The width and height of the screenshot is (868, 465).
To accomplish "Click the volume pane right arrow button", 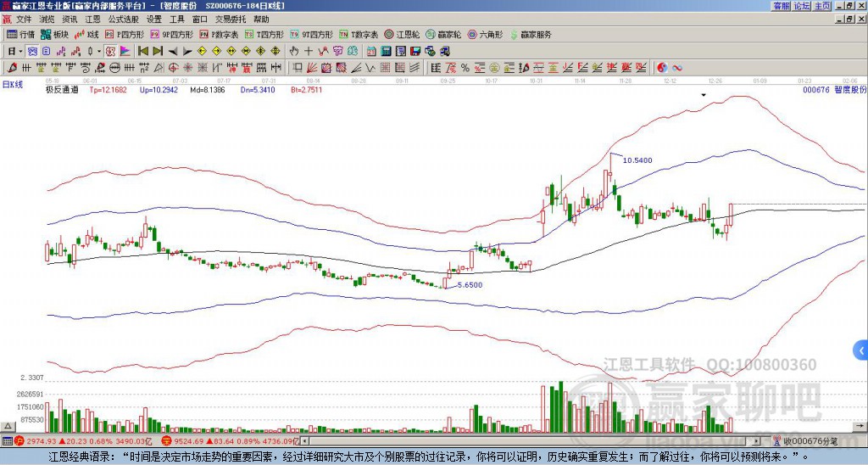I will point(860,426).
